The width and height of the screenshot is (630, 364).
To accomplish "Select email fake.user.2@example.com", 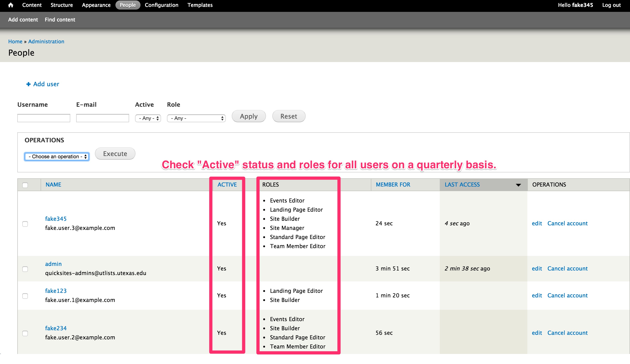I will pyautogui.click(x=80, y=338).
